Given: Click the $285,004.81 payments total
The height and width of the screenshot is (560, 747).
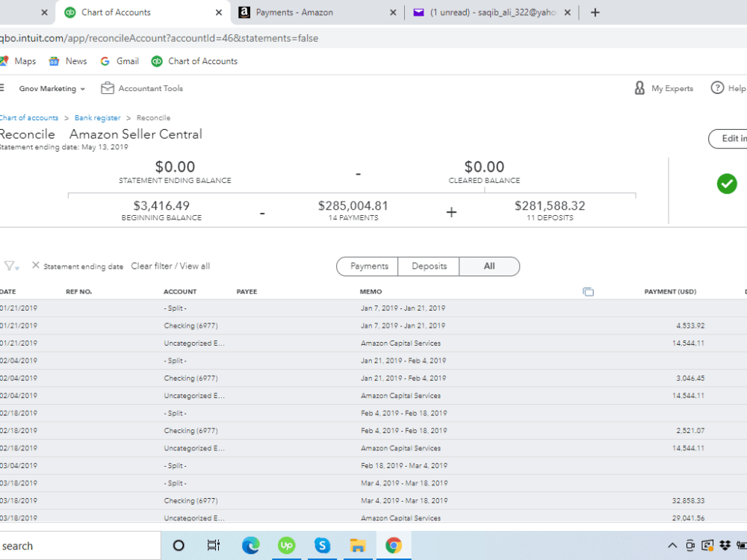Looking at the screenshot, I should point(353,206).
